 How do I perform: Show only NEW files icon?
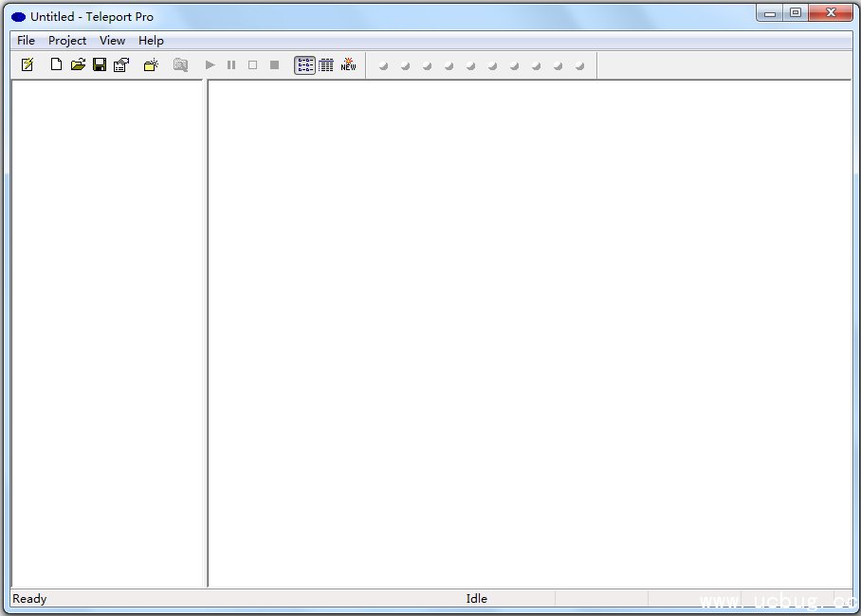pyautogui.click(x=349, y=65)
